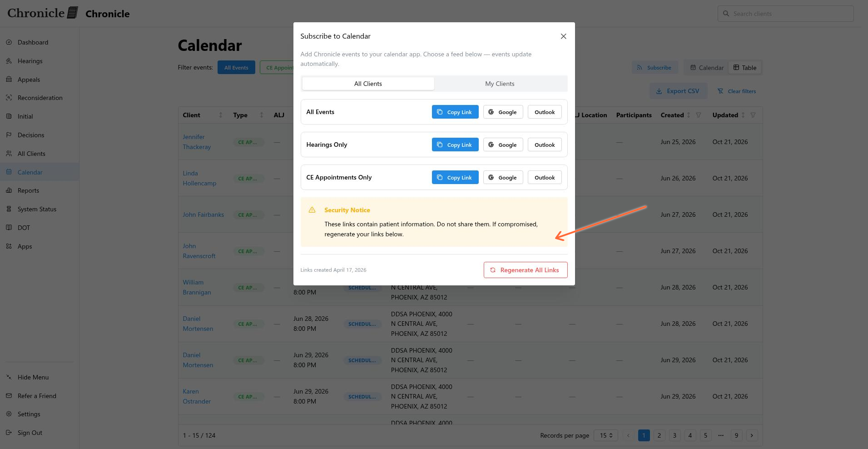Open filter for Created column
Screen dimensions: 868x449
(699, 115)
